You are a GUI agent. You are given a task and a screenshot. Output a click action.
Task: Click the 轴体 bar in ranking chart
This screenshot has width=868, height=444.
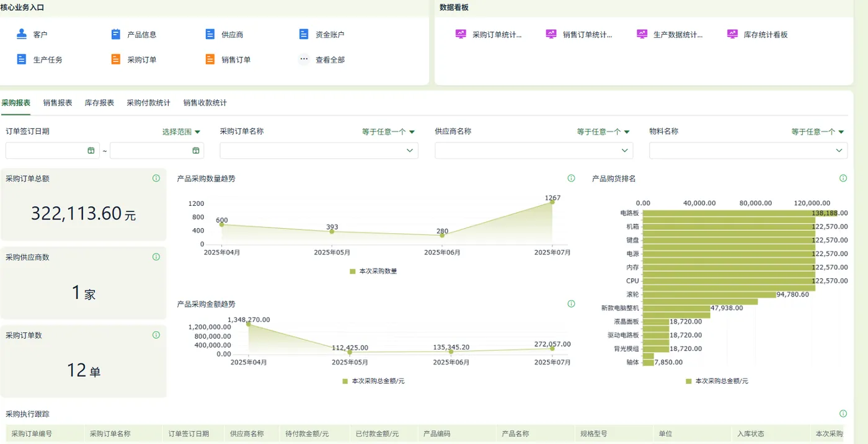649,362
